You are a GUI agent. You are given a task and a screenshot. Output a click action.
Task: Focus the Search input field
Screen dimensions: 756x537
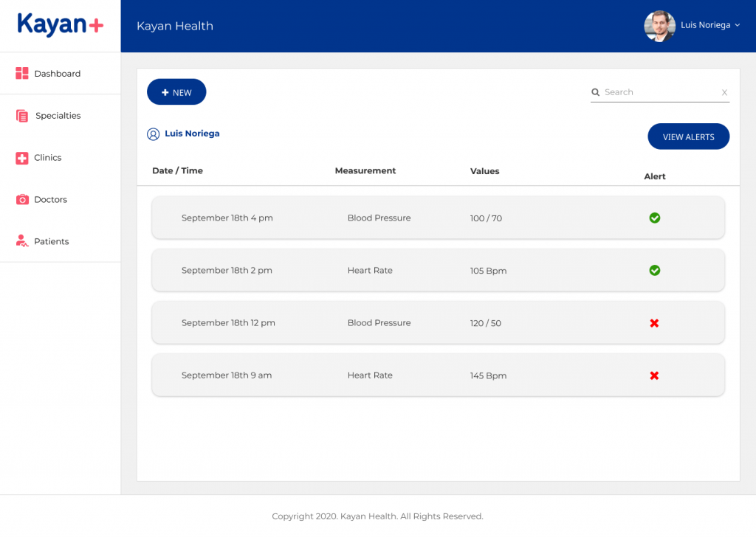(657, 92)
